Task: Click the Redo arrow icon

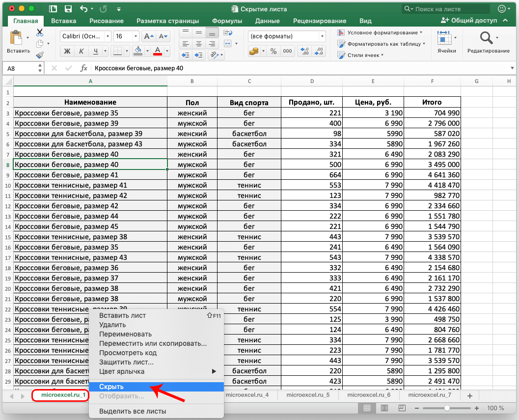Action: point(103,9)
